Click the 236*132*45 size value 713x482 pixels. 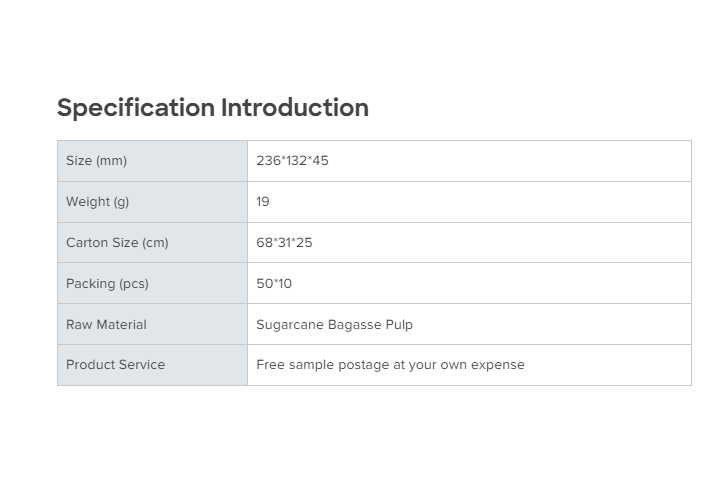pos(292,161)
